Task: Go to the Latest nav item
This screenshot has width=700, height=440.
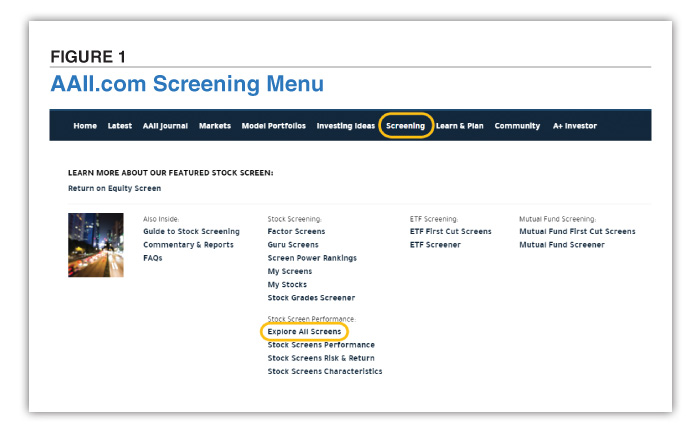Action: coord(120,126)
